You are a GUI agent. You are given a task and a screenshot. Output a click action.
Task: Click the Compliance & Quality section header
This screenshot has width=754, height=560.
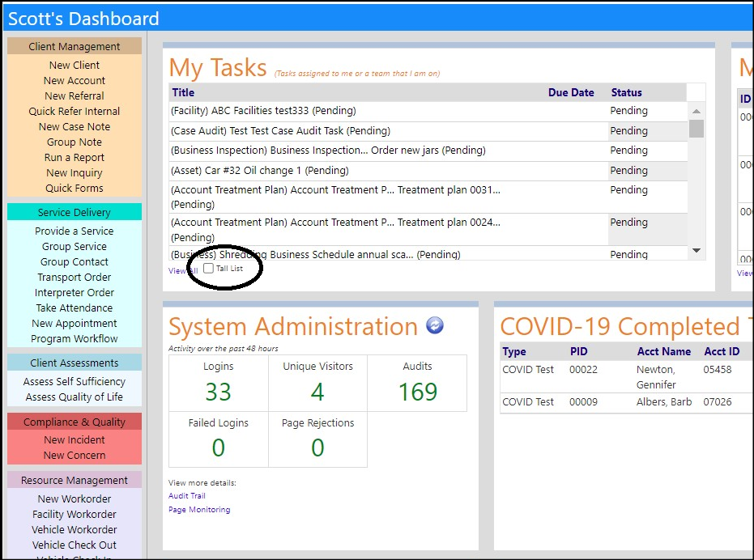point(75,422)
